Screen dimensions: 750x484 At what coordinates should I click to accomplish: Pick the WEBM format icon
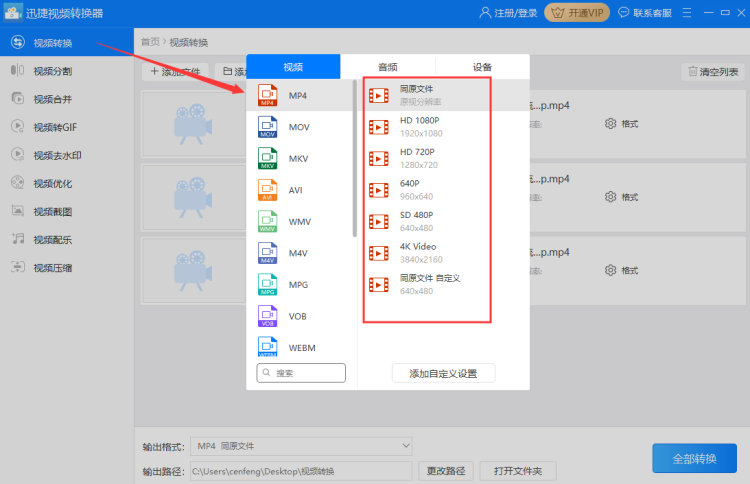point(267,347)
